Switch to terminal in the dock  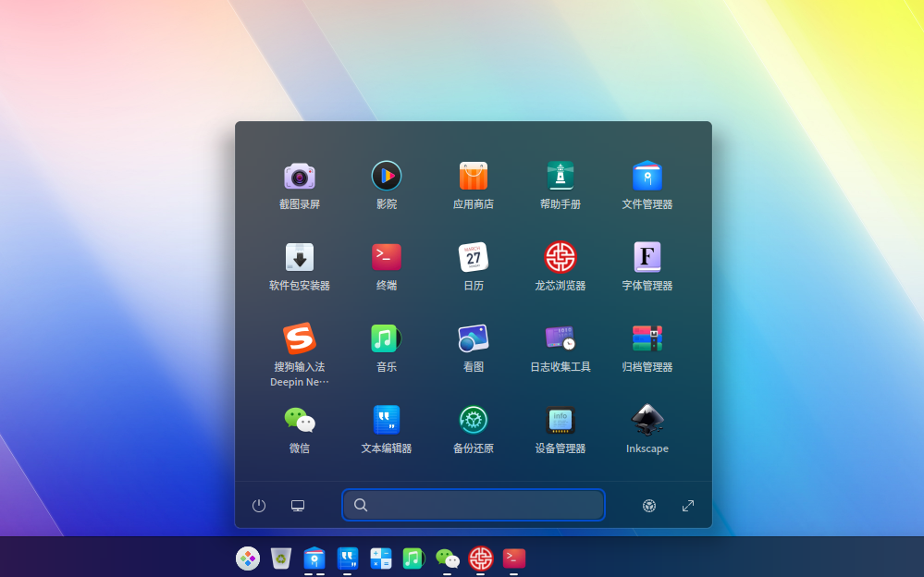[514, 559]
